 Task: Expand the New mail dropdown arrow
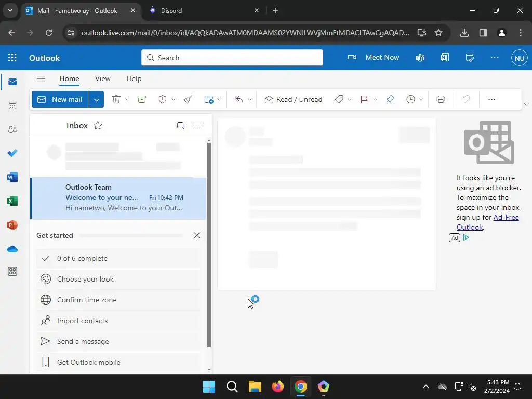point(97,99)
